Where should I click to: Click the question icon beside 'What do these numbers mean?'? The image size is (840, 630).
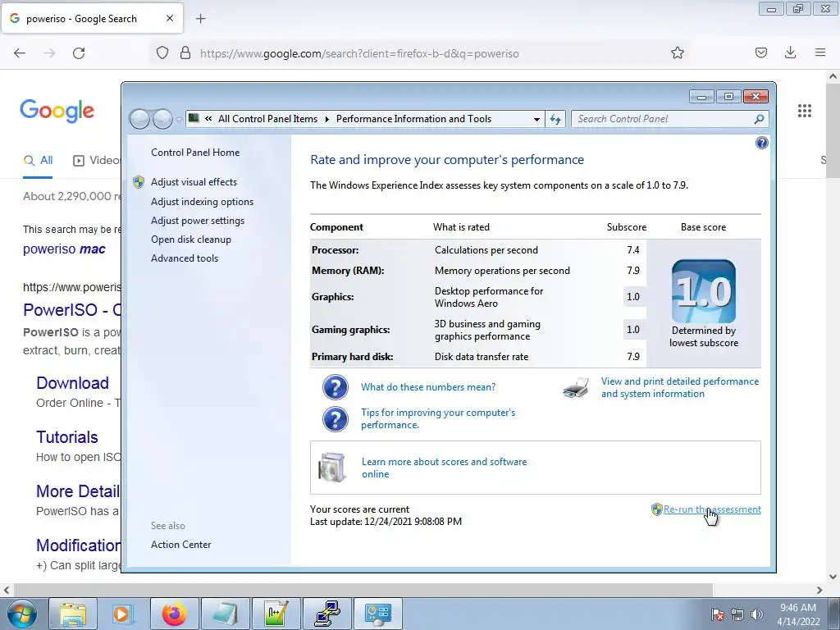coord(336,387)
